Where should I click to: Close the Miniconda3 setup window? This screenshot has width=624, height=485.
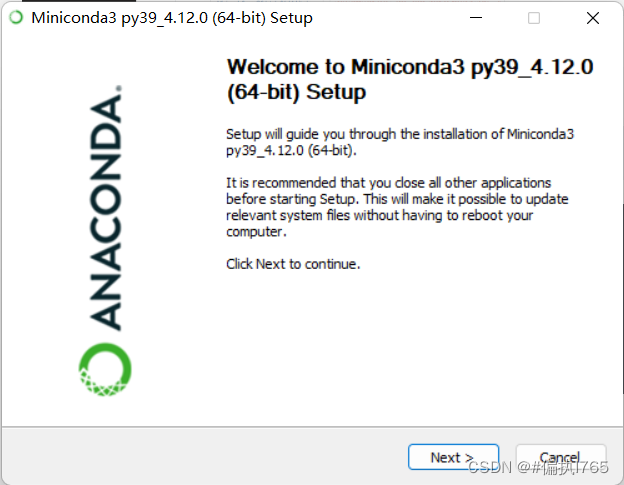point(593,18)
